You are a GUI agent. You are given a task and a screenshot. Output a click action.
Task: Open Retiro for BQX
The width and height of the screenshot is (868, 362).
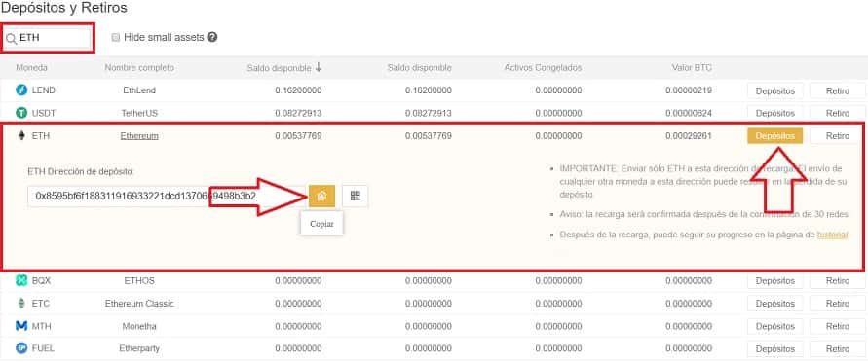(x=838, y=281)
